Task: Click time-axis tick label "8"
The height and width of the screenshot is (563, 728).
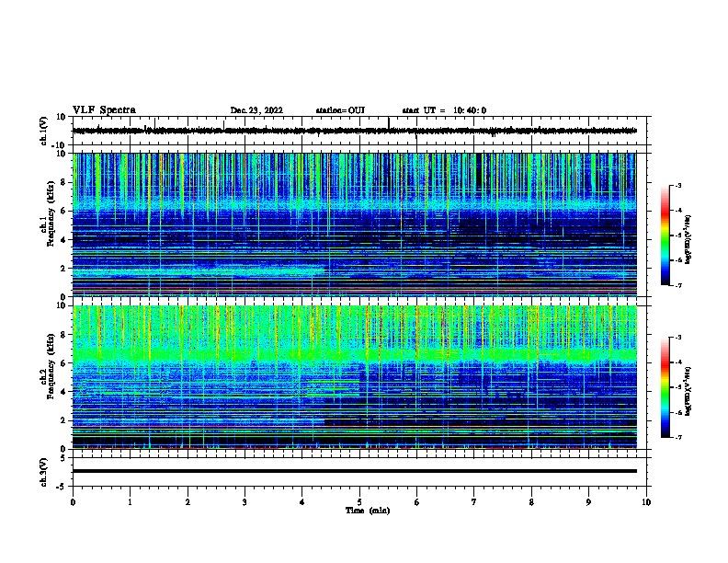Action: 531,502
